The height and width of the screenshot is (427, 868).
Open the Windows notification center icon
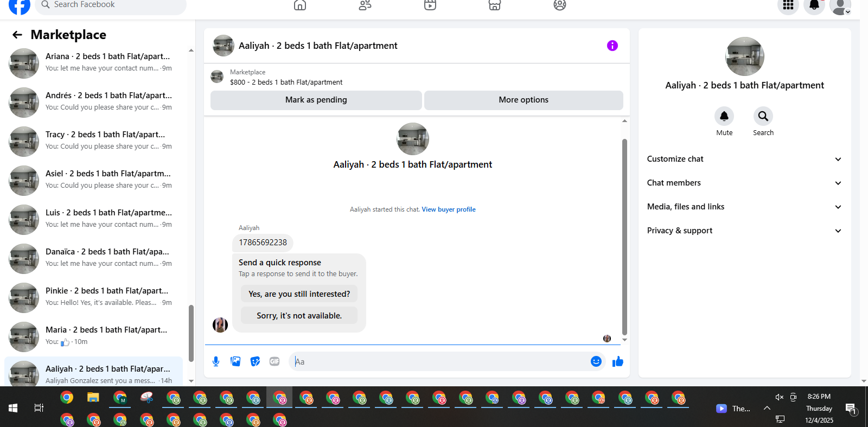click(x=850, y=409)
